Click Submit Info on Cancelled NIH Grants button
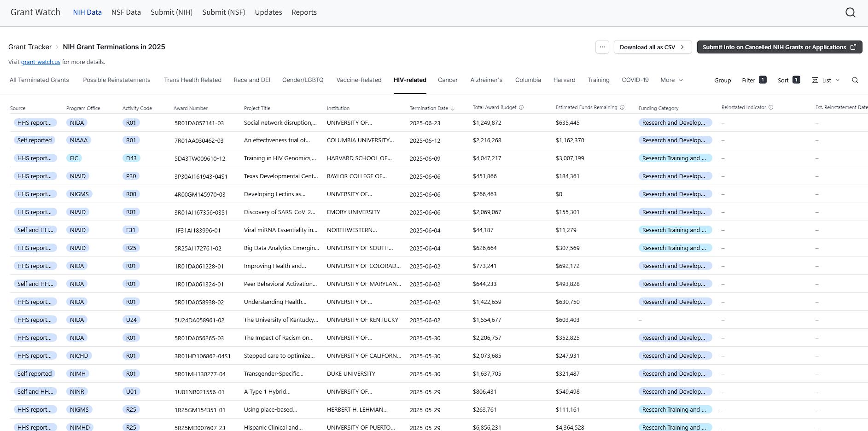This screenshot has height=431, width=868. 779,47
